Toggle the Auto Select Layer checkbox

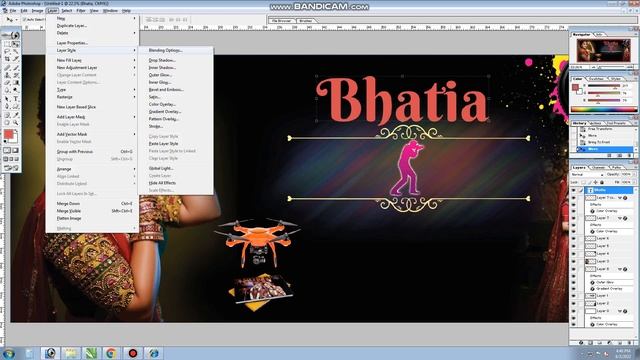[24, 19]
